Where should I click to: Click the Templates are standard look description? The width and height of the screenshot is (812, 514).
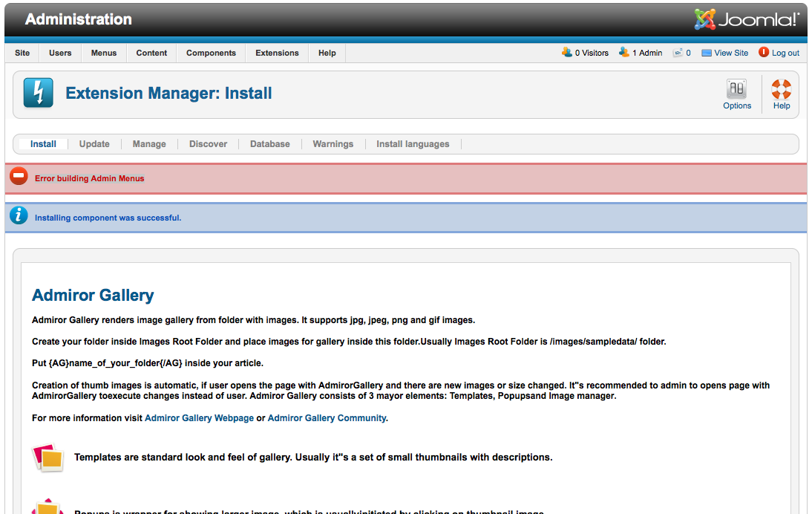313,457
